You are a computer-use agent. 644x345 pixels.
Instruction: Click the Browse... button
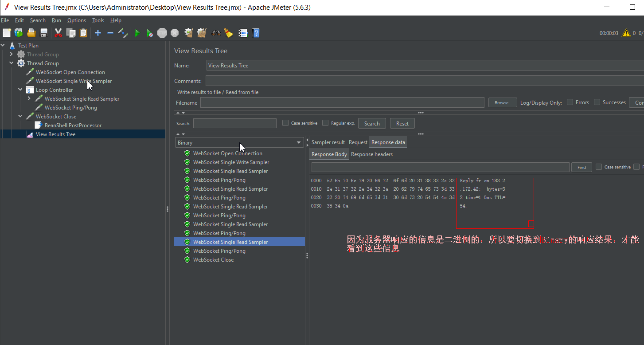click(503, 102)
